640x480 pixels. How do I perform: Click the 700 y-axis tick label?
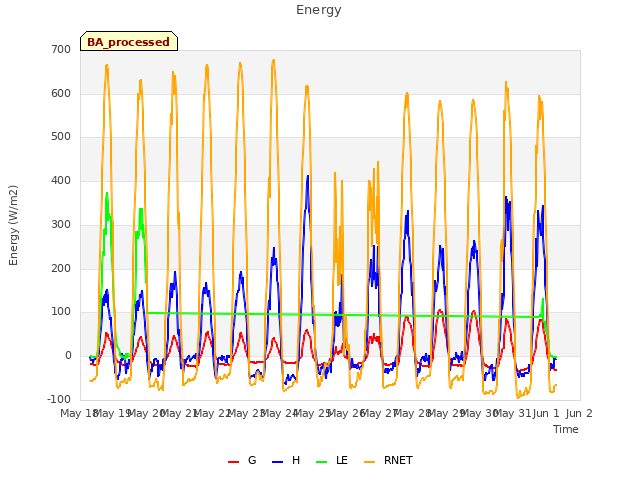61,50
